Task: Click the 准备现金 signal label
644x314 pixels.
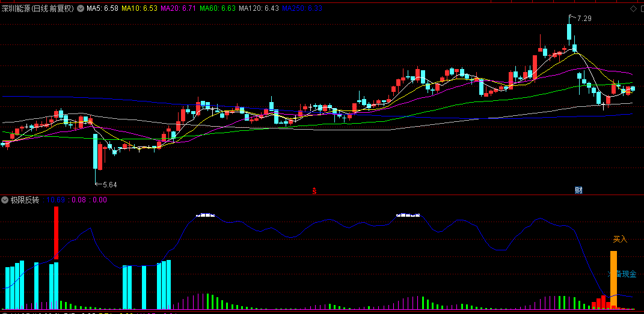Action: [x=622, y=274]
